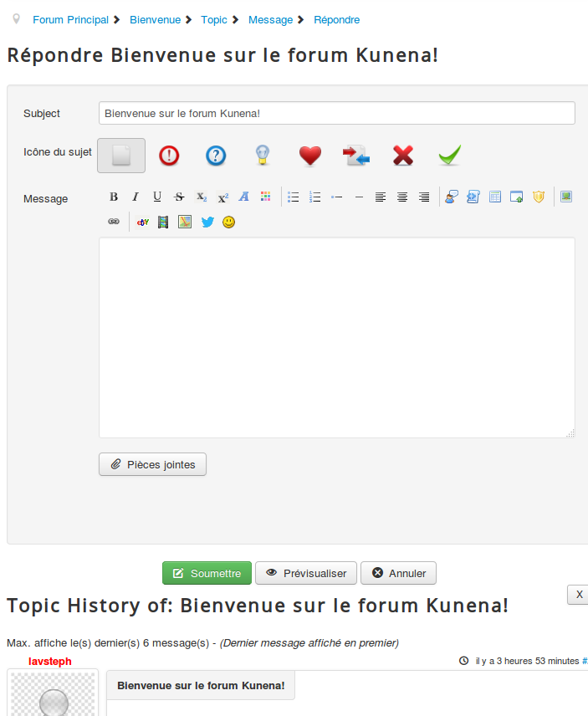This screenshot has width=588, height=716.
Task: Insert a video using the film icon
Action: (x=163, y=222)
